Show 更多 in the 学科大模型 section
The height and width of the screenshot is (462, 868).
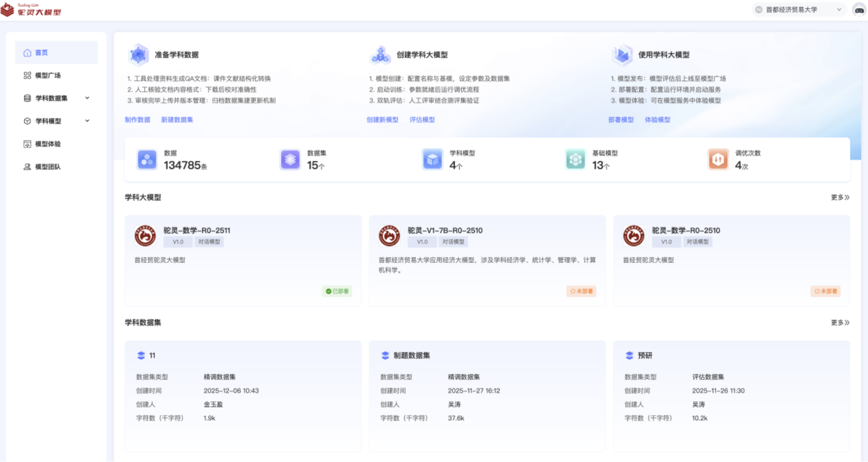click(840, 198)
